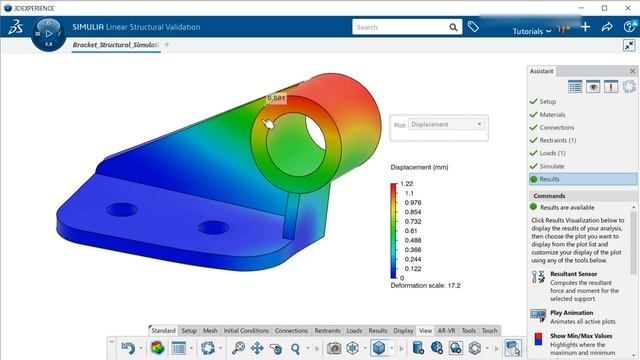Focus the Search input field
Screen dimensions: 640x360
[x=400, y=27]
